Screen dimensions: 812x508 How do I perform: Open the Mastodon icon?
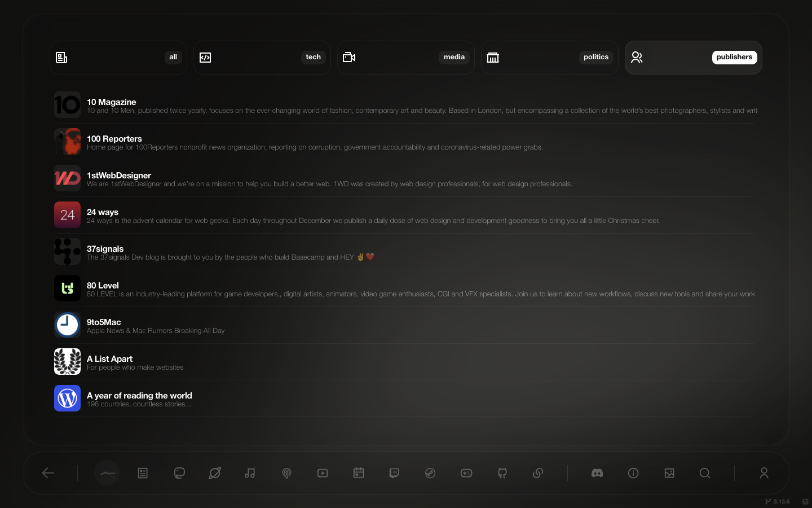click(x=179, y=473)
